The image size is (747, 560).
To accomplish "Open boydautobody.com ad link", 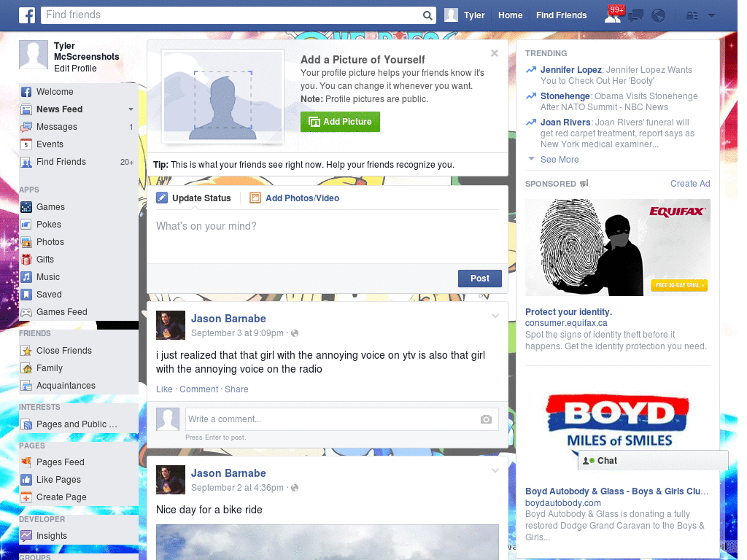I will 562,503.
